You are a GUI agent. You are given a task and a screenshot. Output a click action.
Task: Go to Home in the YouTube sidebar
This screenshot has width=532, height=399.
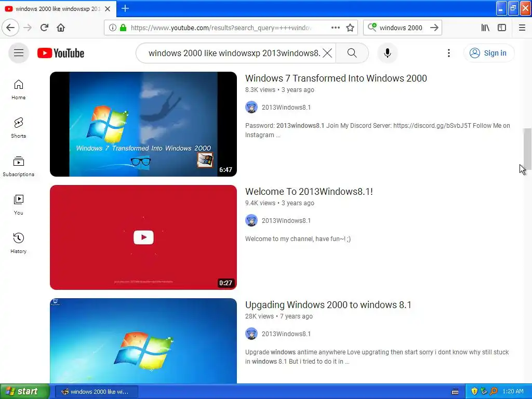click(x=18, y=90)
